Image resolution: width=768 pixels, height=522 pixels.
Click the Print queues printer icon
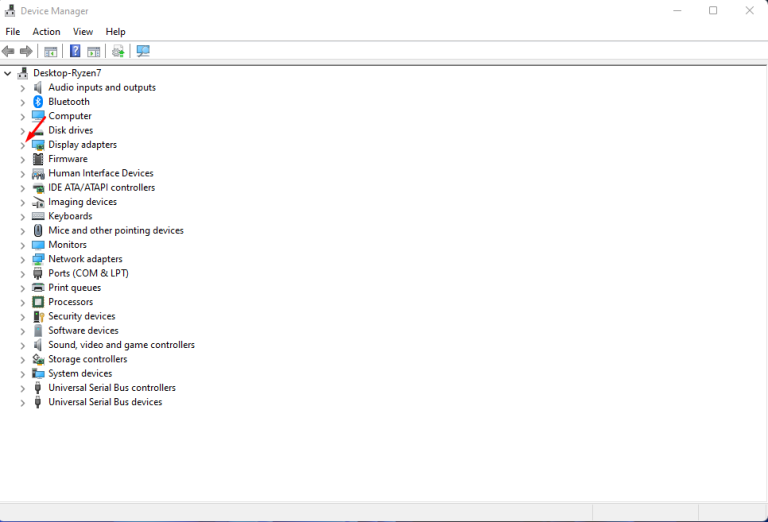[x=38, y=287]
